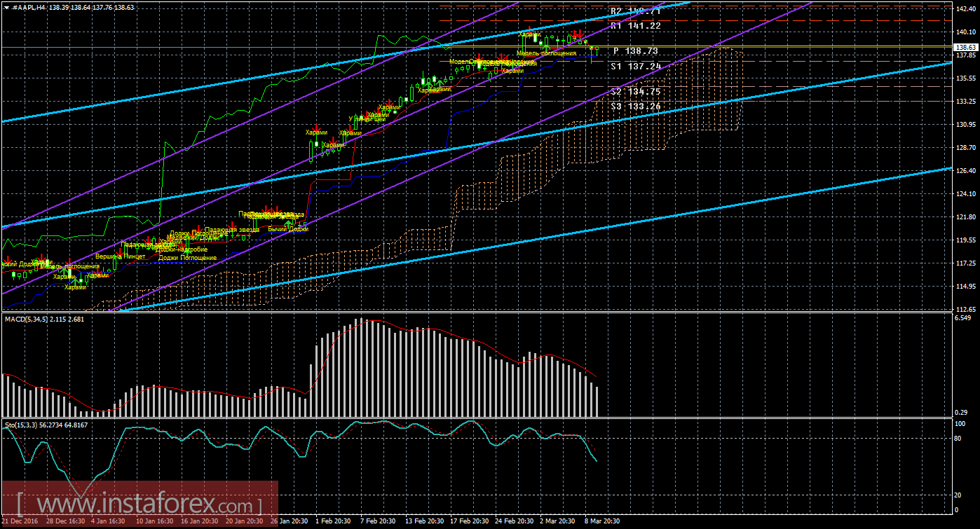The width and height of the screenshot is (980, 529).
Task: Click the Доджи Поглощение label below Доджи-надгробие
Action: (x=188, y=258)
